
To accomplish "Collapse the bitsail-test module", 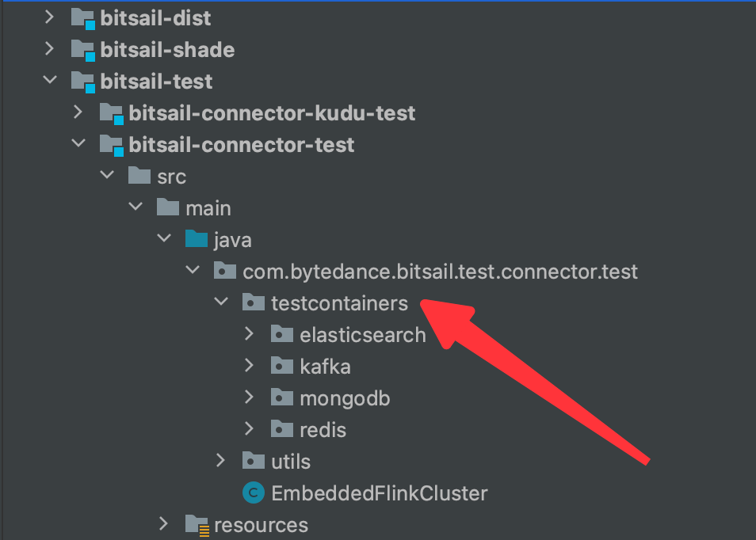I will tap(49, 81).
